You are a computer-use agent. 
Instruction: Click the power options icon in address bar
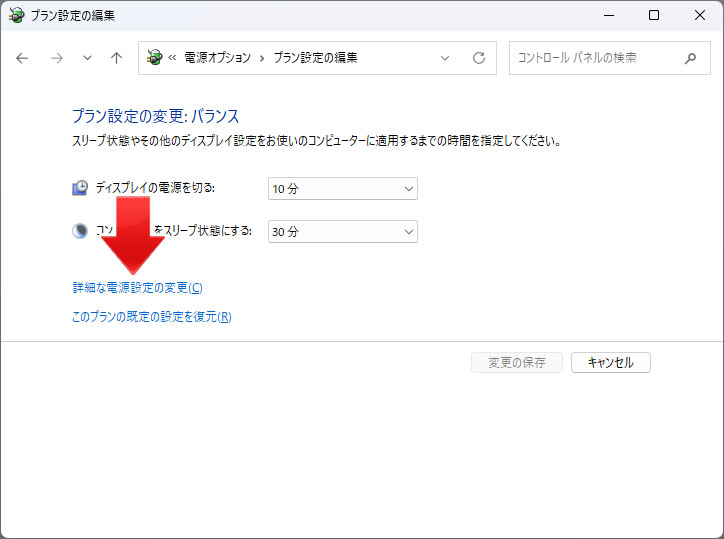click(154, 58)
